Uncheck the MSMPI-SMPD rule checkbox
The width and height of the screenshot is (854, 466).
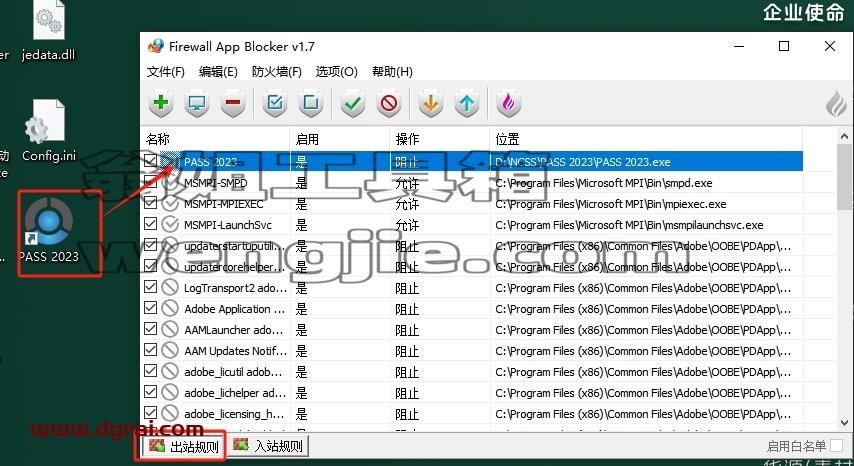(x=151, y=182)
